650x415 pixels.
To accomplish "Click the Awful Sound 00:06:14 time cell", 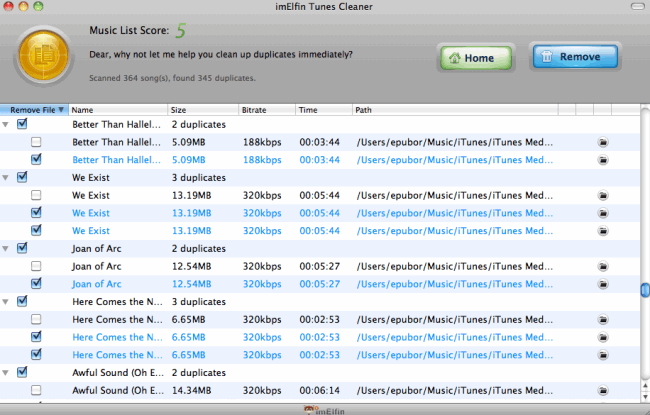I will 320,391.
